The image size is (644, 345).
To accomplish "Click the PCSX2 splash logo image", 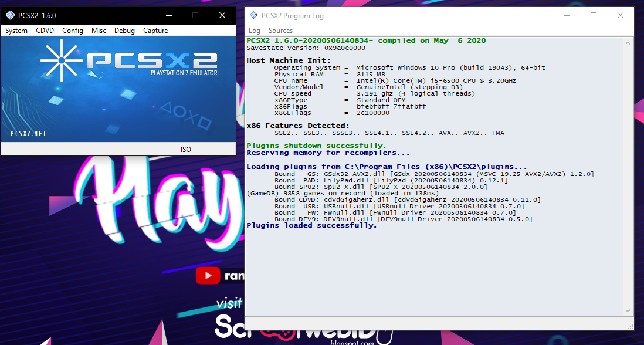I will [118, 89].
